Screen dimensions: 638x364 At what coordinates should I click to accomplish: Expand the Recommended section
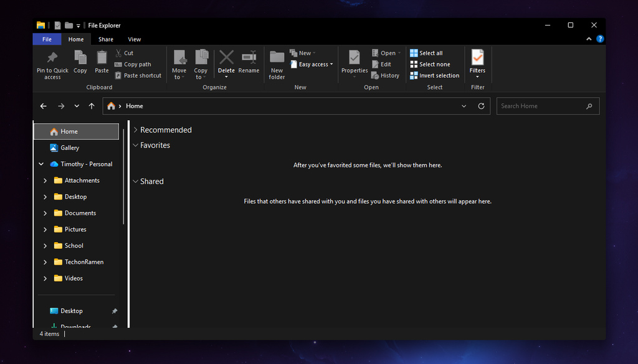[135, 130]
